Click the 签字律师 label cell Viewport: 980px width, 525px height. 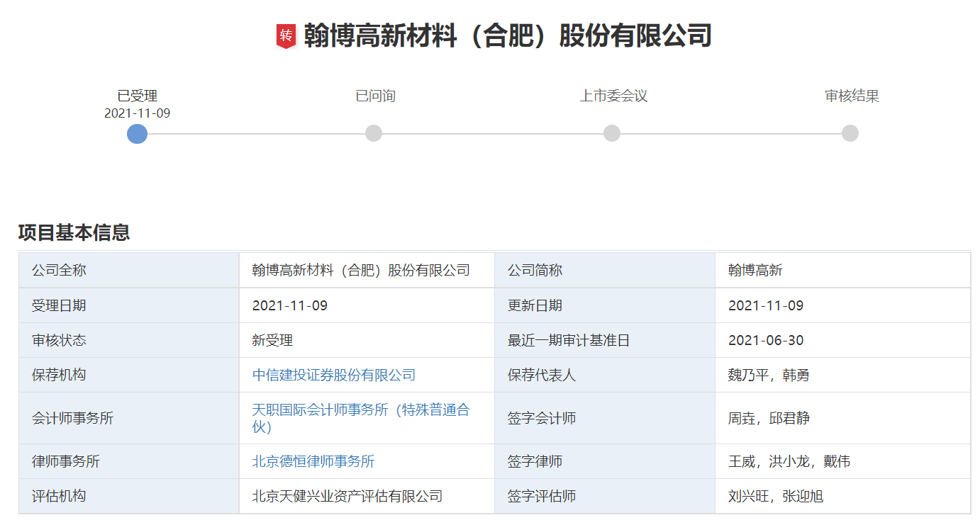605,461
